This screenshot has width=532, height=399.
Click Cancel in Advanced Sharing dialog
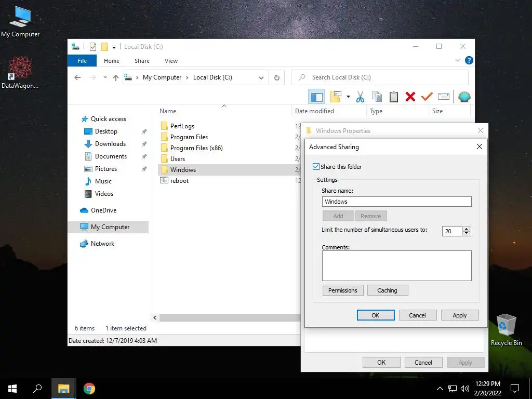(417, 315)
